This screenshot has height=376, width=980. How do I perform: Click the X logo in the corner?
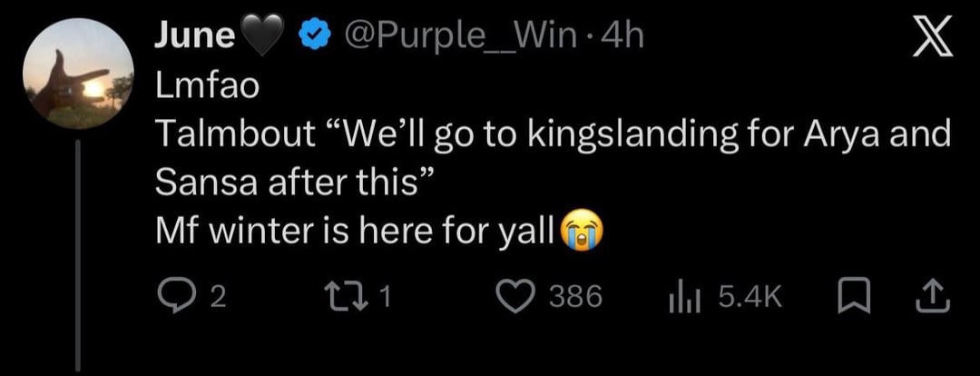[x=932, y=37]
